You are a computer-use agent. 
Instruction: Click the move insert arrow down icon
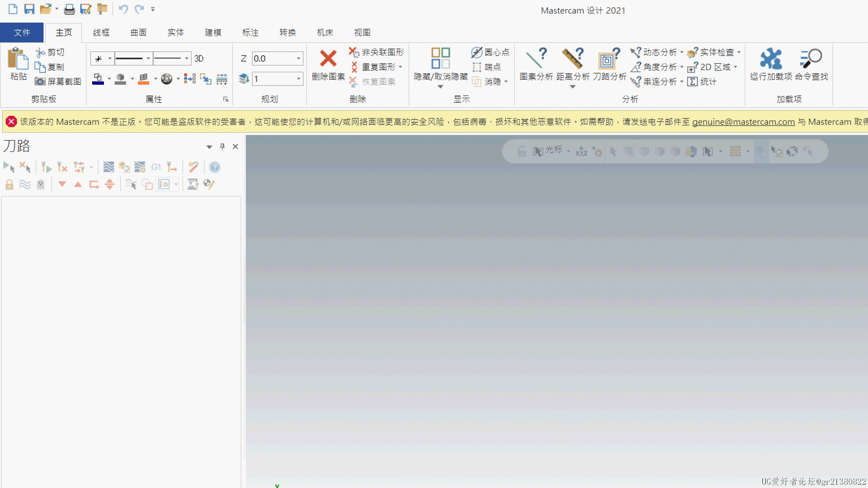pos(62,184)
